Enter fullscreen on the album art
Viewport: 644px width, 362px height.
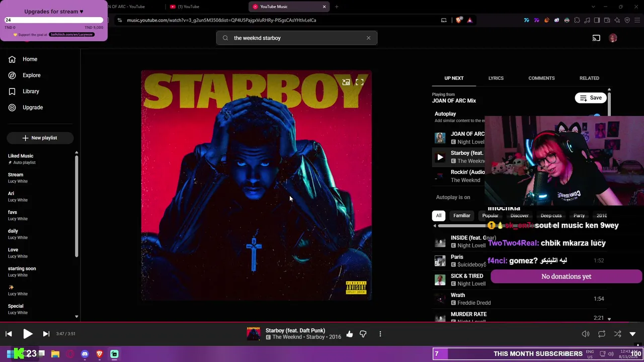tap(359, 82)
